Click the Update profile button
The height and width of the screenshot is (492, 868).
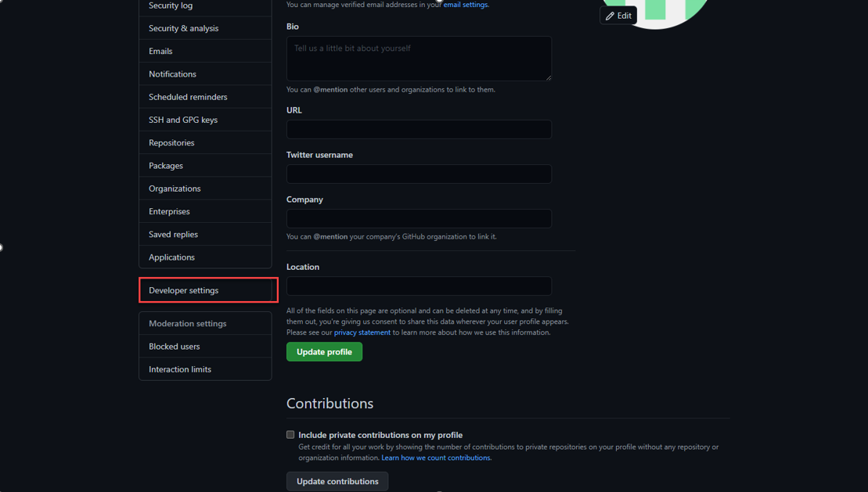(324, 352)
